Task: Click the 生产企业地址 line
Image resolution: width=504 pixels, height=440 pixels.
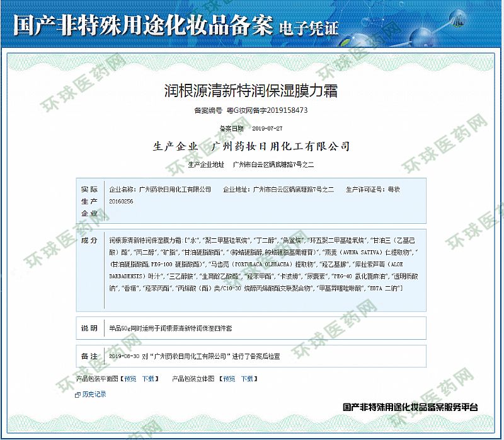Action: pyautogui.click(x=251, y=165)
